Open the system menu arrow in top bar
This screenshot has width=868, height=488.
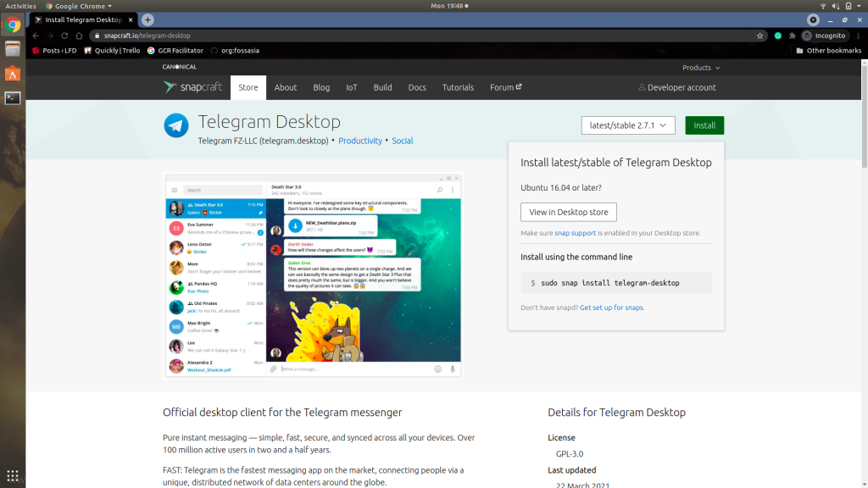[x=860, y=6]
